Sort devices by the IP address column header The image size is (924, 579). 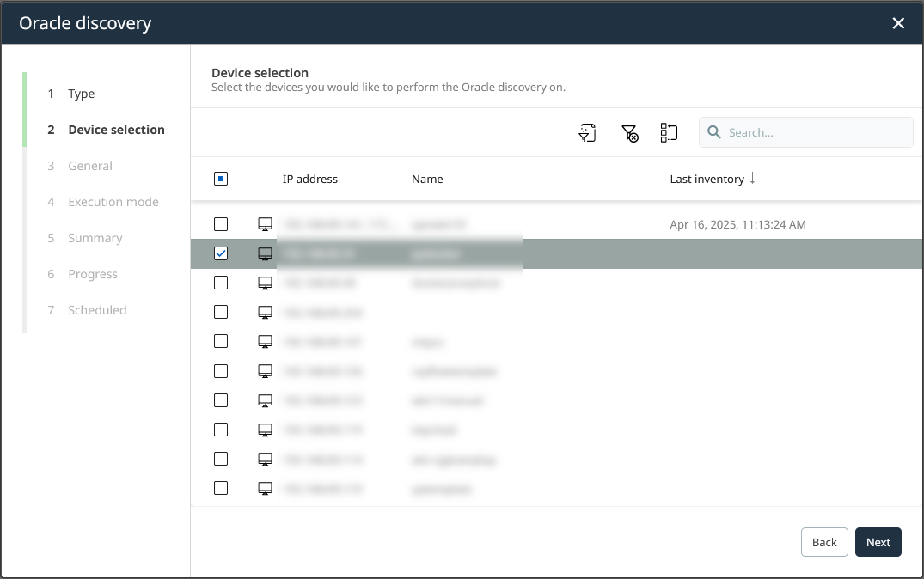coord(309,178)
